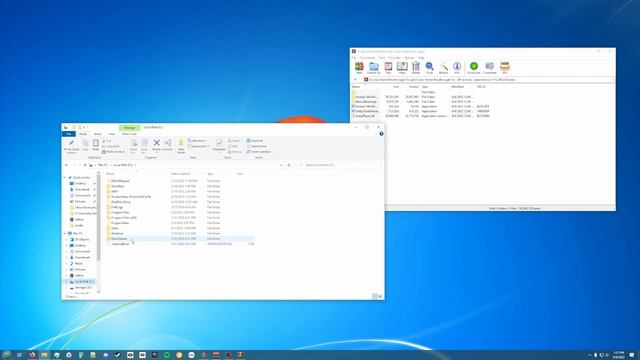Open notification center on taskbar

tap(632, 355)
